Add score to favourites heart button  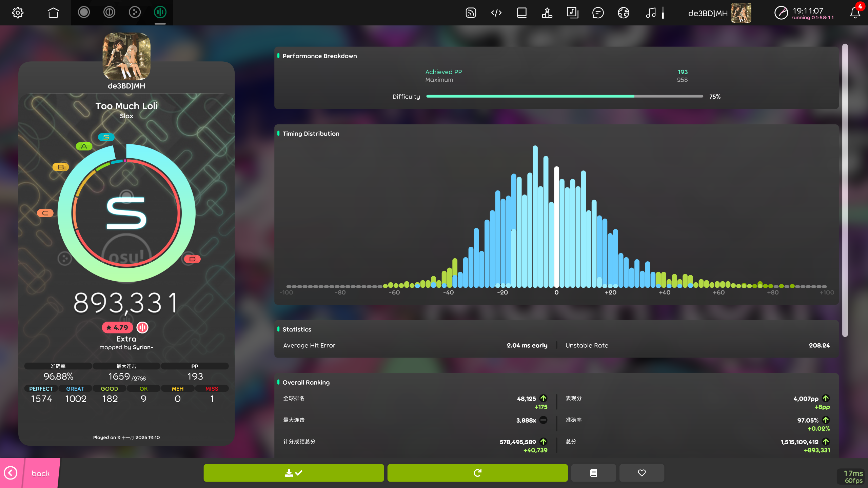(x=642, y=473)
